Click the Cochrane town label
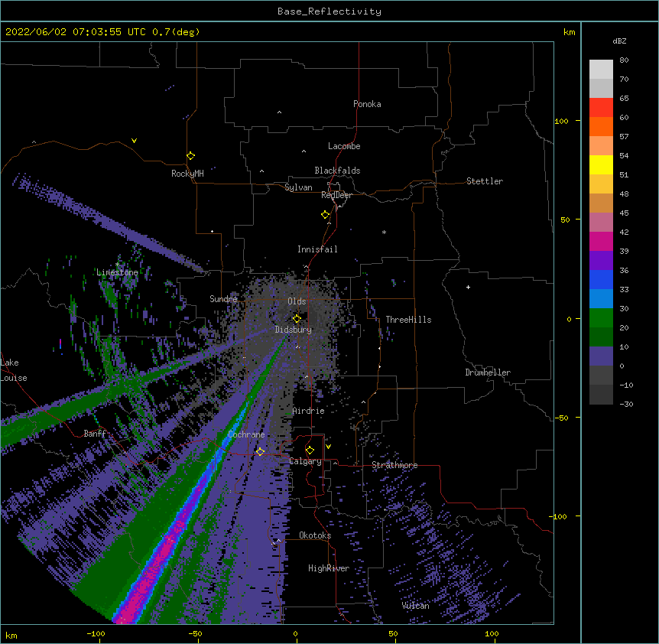The image size is (659, 644). coord(246,434)
